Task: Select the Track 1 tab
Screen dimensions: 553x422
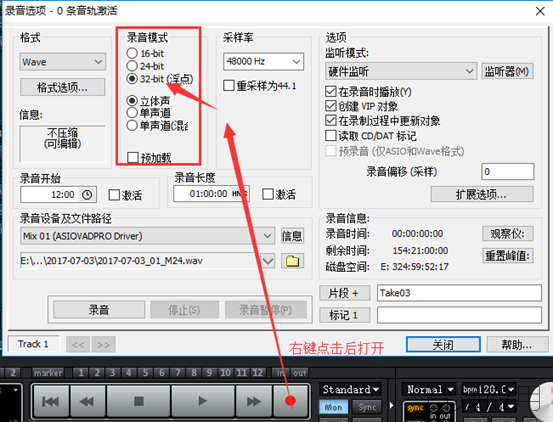Action: (33, 344)
